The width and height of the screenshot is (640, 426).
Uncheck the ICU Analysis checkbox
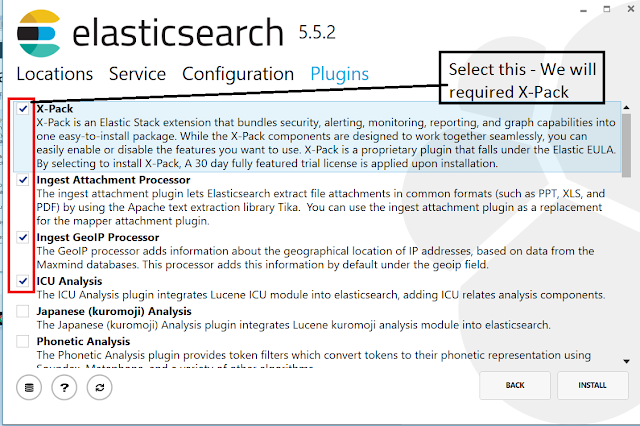pos(23,281)
